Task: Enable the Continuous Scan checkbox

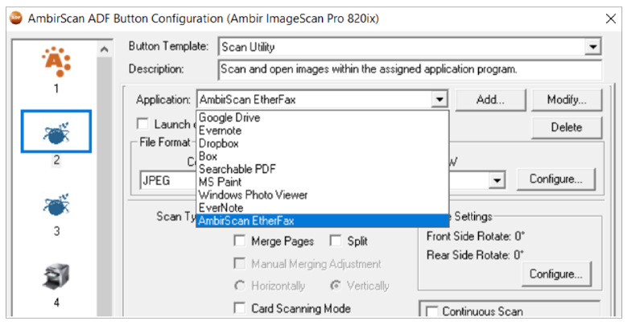Action: coord(431,311)
